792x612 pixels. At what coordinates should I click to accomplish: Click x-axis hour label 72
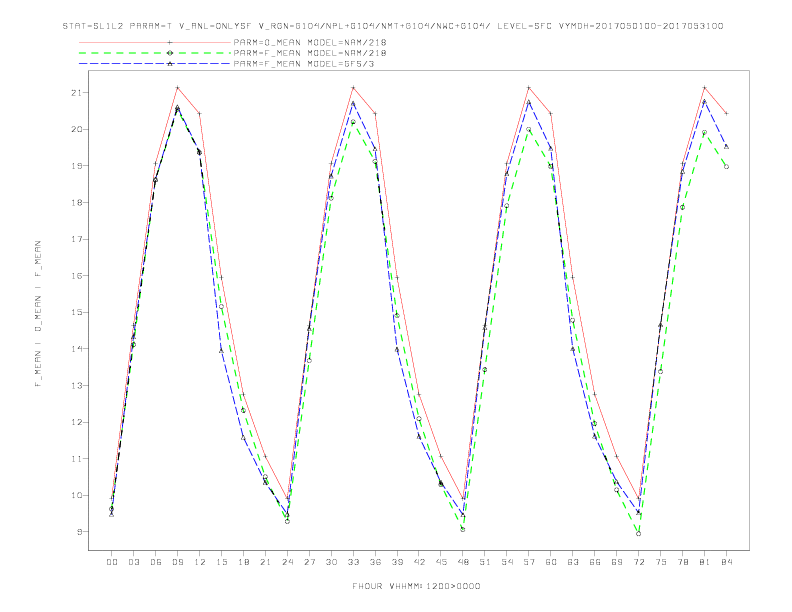(639, 562)
